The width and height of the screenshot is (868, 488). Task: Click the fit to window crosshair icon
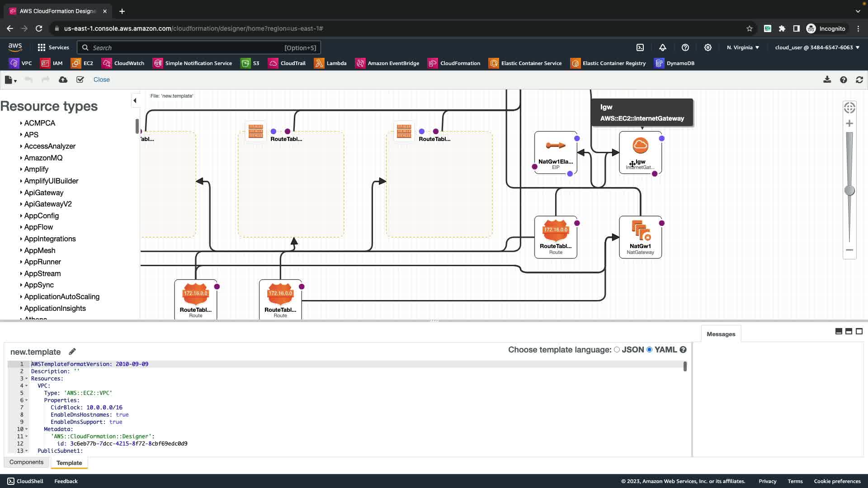click(849, 108)
